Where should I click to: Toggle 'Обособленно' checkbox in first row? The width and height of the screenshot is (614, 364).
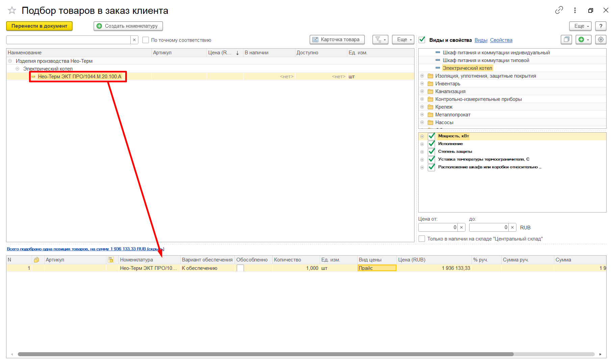[x=240, y=268]
